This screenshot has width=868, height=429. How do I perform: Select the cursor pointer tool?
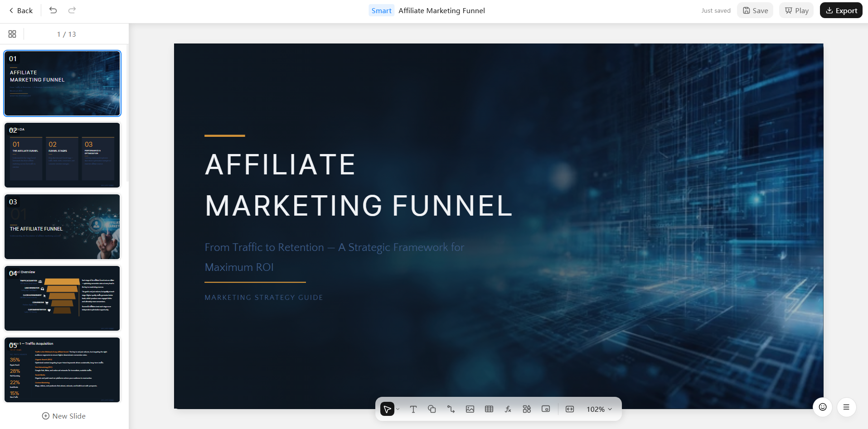[x=387, y=409]
